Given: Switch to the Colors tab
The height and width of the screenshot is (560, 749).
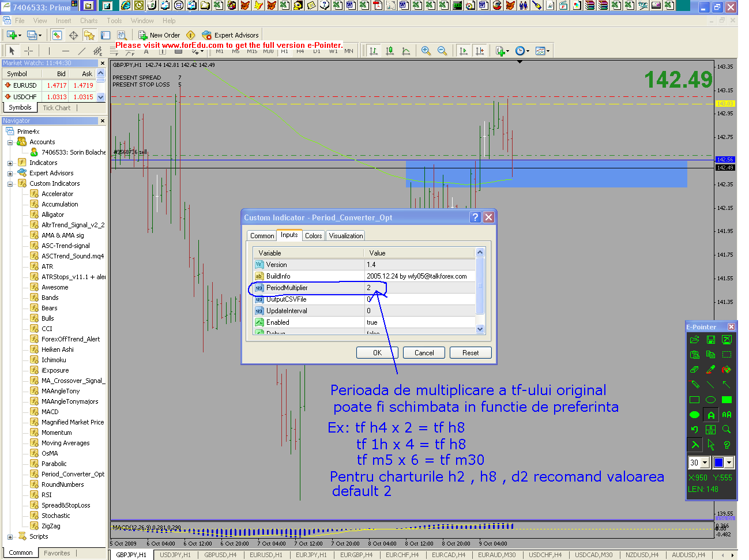Looking at the screenshot, I should 313,236.
